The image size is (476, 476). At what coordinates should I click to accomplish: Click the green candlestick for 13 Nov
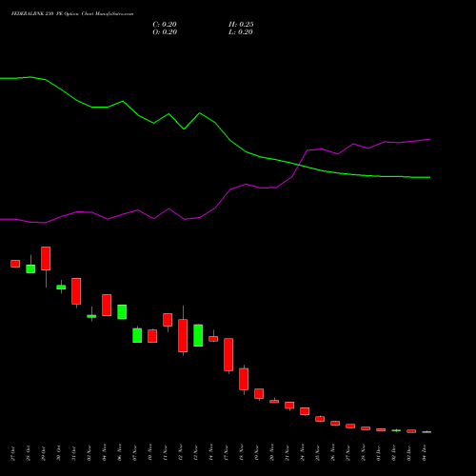tap(198, 335)
